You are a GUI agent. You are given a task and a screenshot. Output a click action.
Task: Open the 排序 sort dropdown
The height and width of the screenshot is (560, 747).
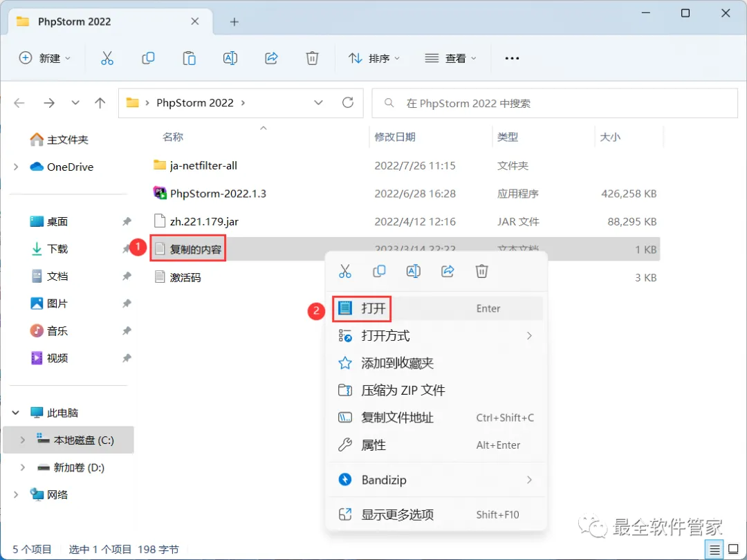tap(374, 58)
